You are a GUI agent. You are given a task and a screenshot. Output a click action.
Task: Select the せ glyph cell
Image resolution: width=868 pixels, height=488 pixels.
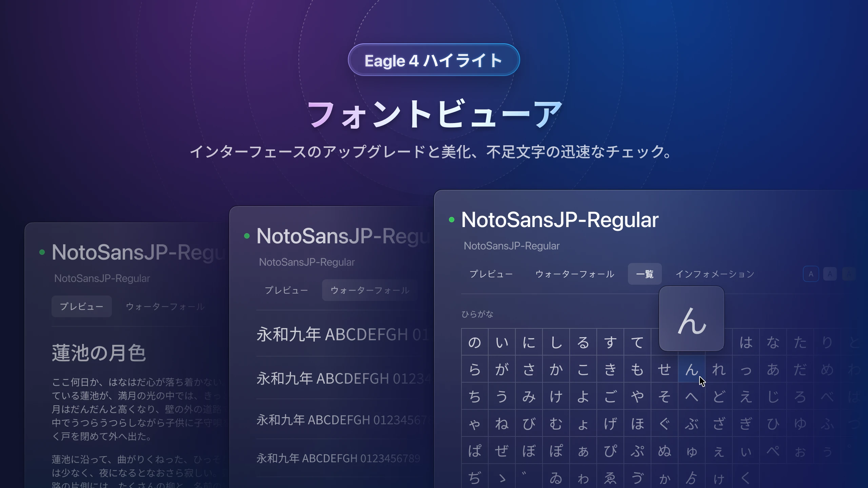pyautogui.click(x=665, y=369)
